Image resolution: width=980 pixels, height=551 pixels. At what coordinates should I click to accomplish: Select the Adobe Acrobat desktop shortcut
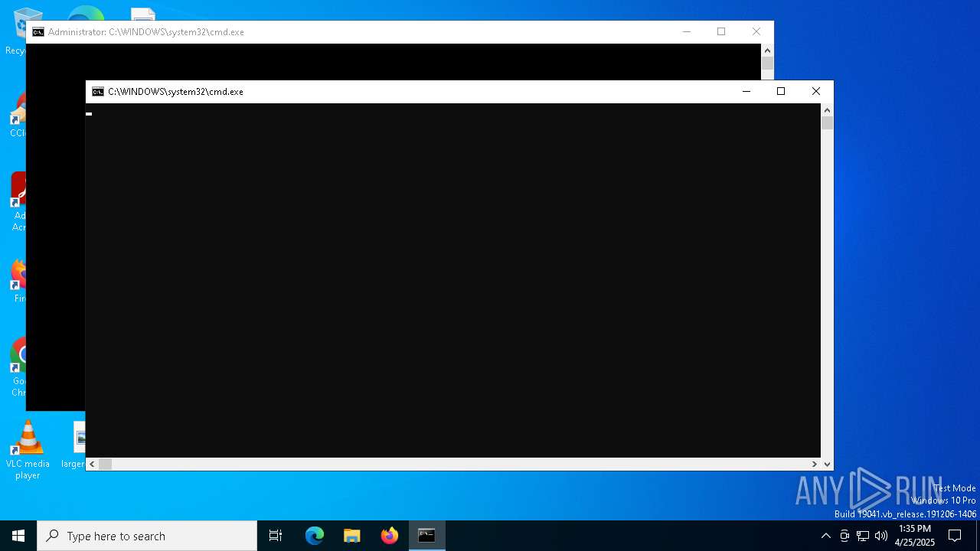(x=18, y=202)
